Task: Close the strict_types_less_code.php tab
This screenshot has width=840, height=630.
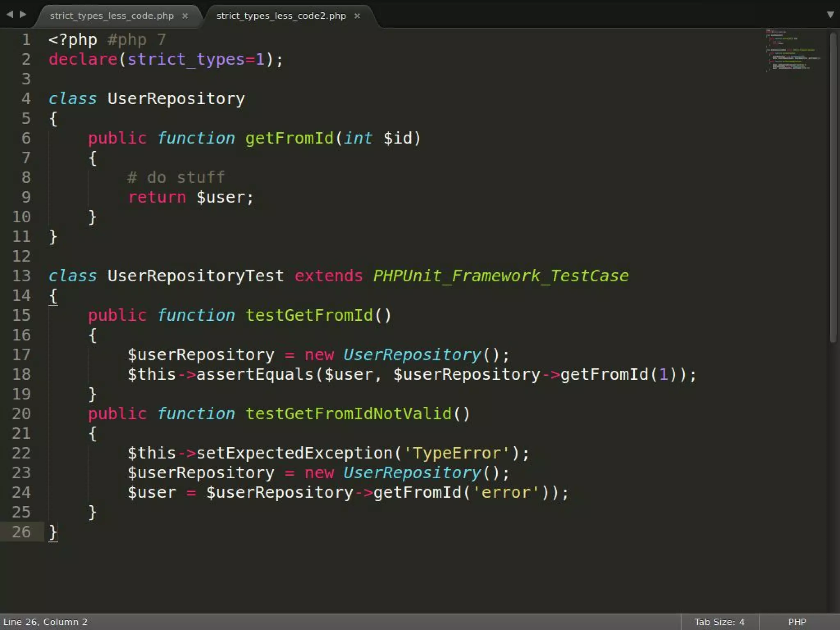Action: click(185, 16)
